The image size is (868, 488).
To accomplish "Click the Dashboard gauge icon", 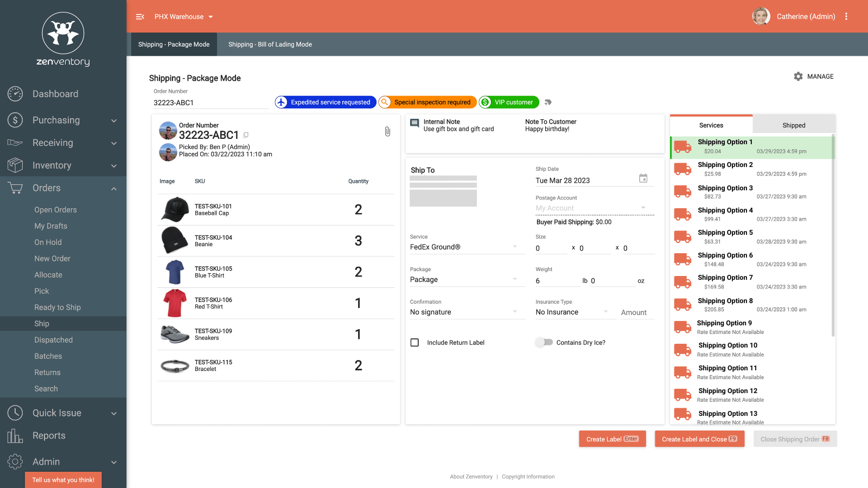I will click(15, 94).
